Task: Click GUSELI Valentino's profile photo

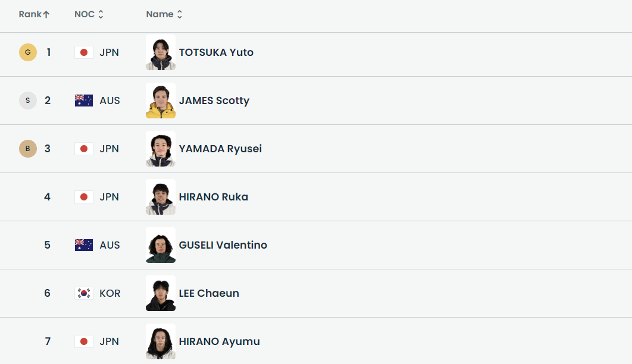Action: tap(161, 245)
